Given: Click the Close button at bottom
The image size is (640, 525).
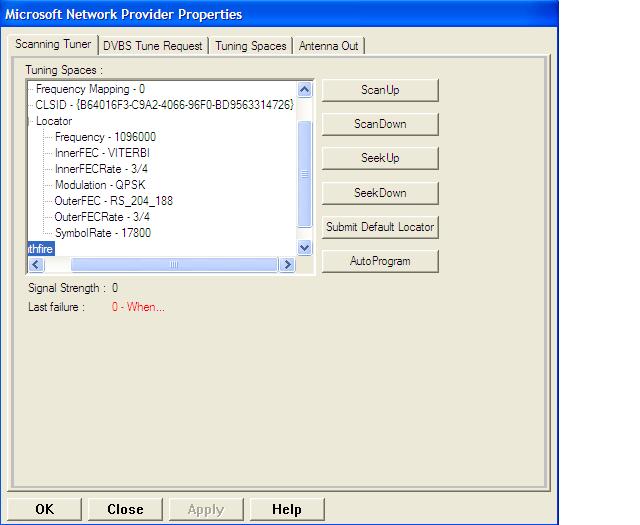Looking at the screenshot, I should click(x=125, y=509).
